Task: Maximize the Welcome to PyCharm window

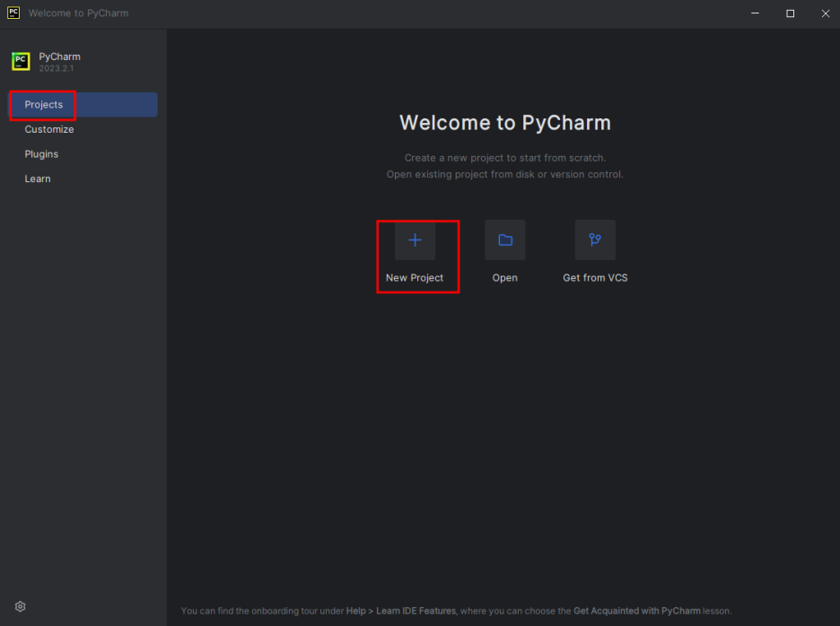Action: point(790,13)
